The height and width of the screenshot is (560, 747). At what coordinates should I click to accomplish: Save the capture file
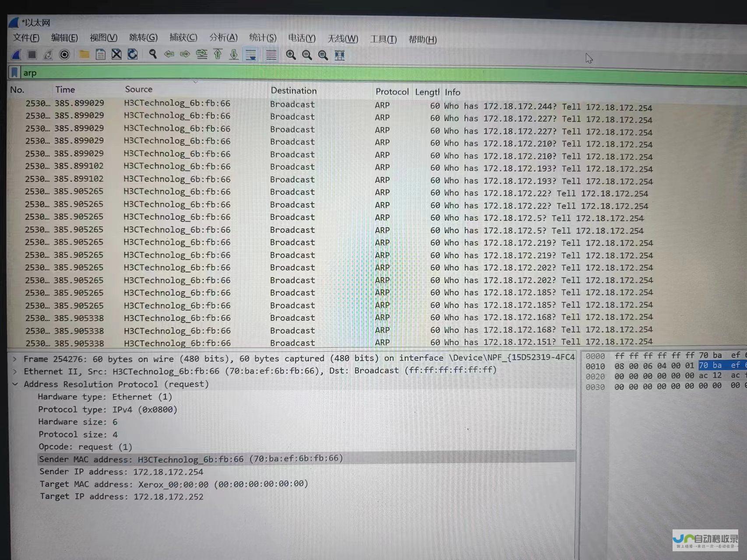pyautogui.click(x=100, y=55)
